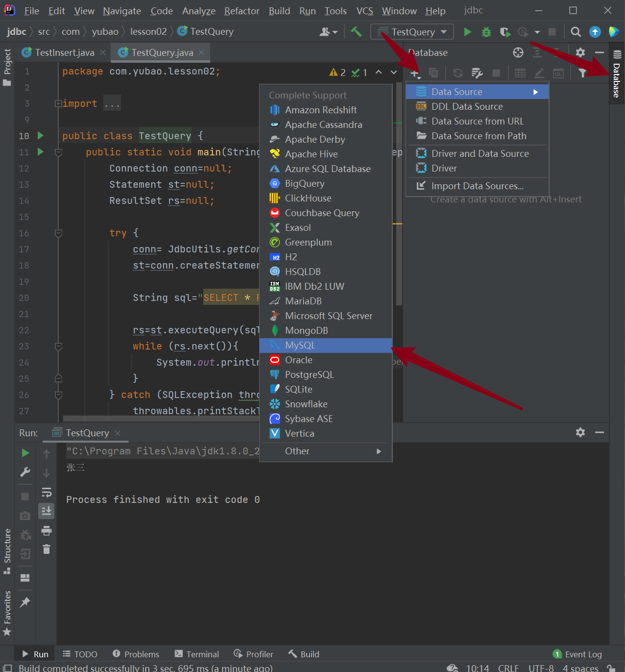Select Data Source from URL
625x672 pixels.
pyautogui.click(x=477, y=121)
